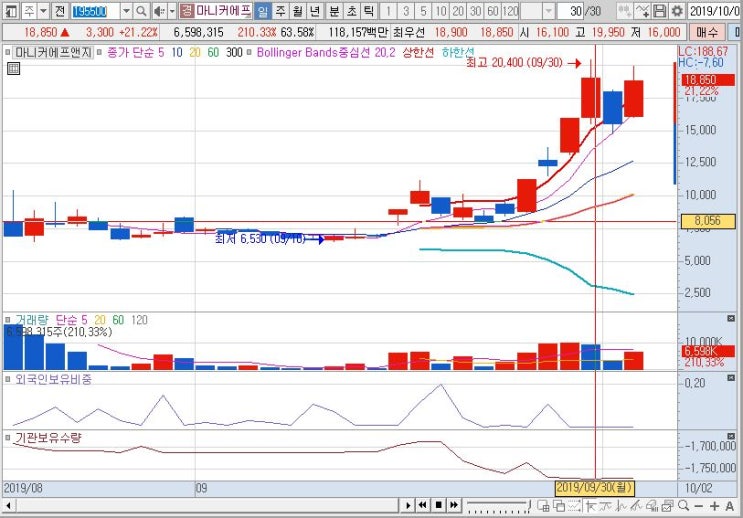Open the chart settings gear icon
Viewport: 743px width, 518px height.
tap(677, 11)
